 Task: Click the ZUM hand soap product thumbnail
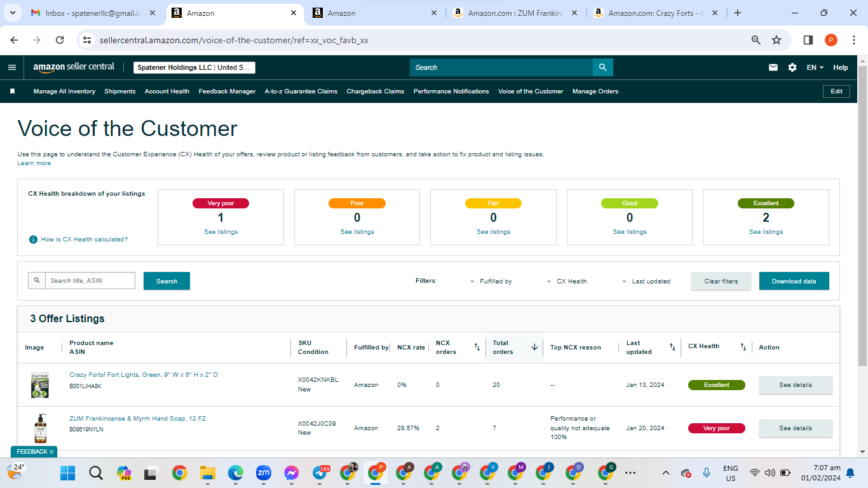[40, 428]
